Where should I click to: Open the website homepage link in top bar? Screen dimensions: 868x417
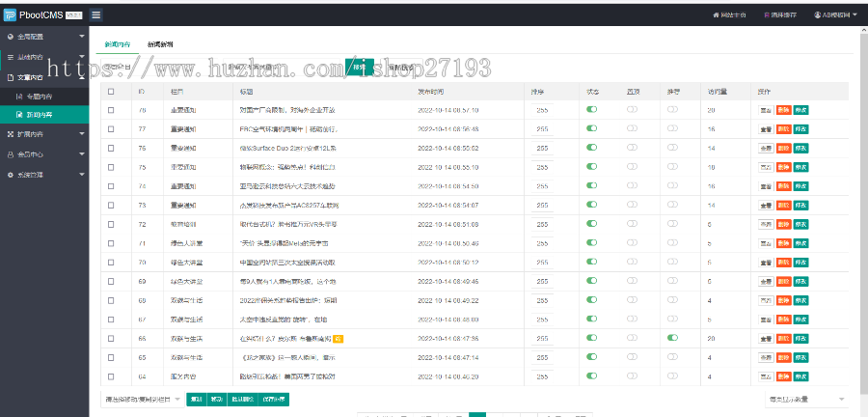click(x=729, y=14)
